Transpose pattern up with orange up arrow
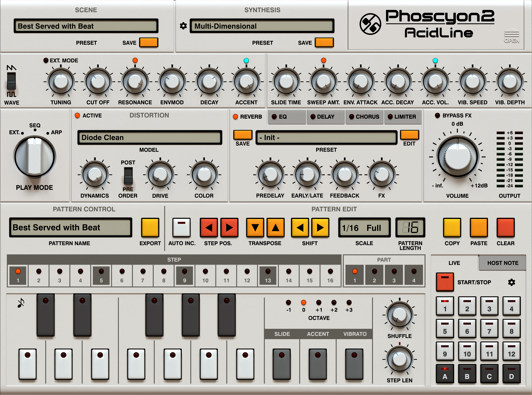The height and width of the screenshot is (395, 532). pyautogui.click(x=275, y=227)
